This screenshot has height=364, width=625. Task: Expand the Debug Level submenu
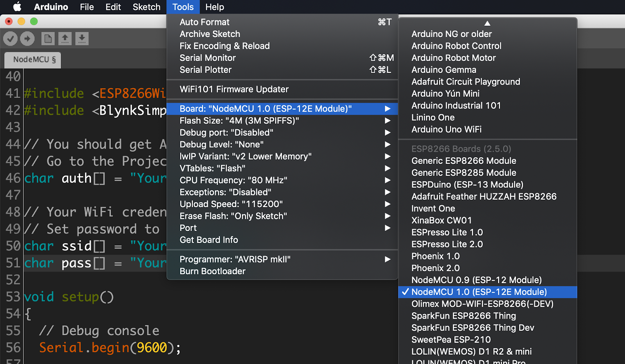282,144
